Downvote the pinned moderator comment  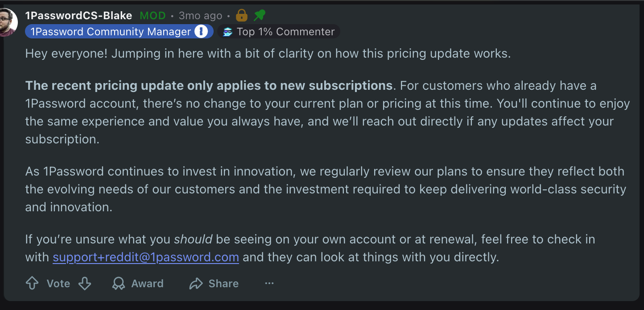tap(85, 283)
